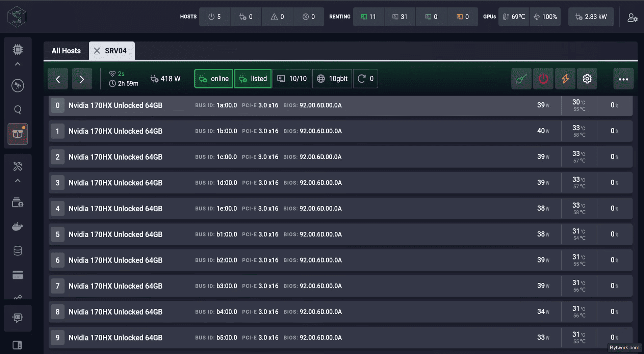Click the orange lightning bolt button
This screenshot has width=644, height=354.
point(565,79)
